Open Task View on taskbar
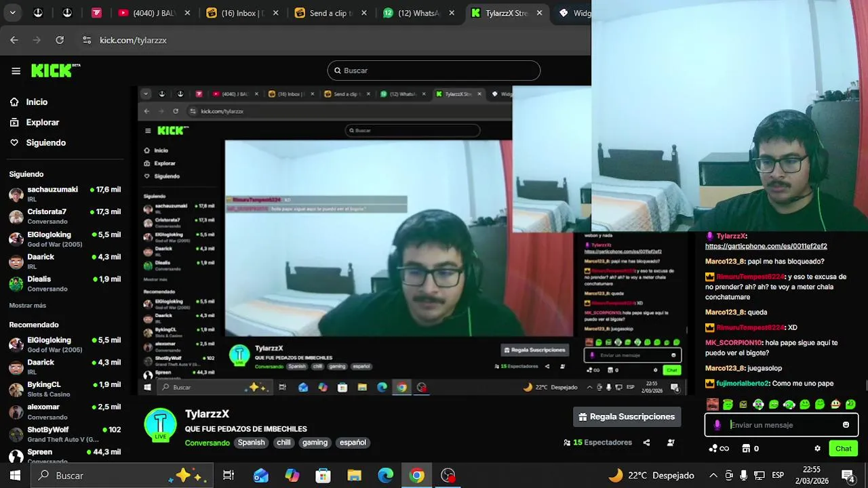Image resolution: width=868 pixels, height=488 pixels. click(x=229, y=476)
